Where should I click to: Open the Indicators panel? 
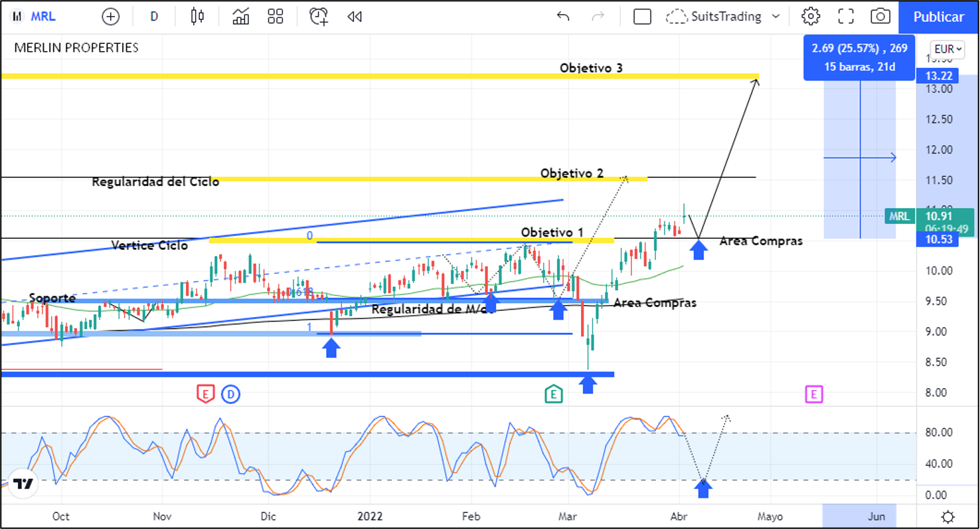click(241, 17)
